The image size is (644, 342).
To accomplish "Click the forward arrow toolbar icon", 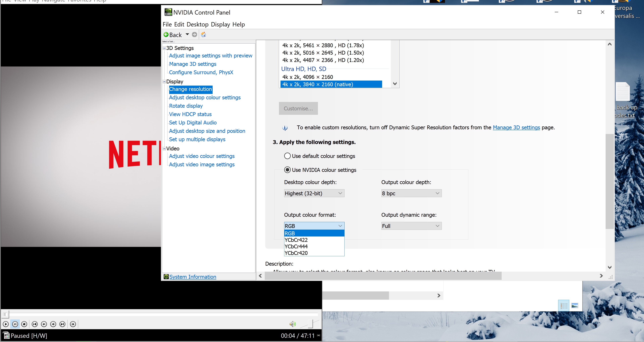I will coord(194,35).
